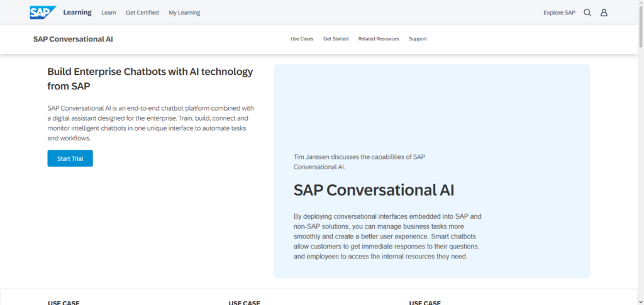
Task: Open the Get Certified menu
Action: [x=142, y=13]
